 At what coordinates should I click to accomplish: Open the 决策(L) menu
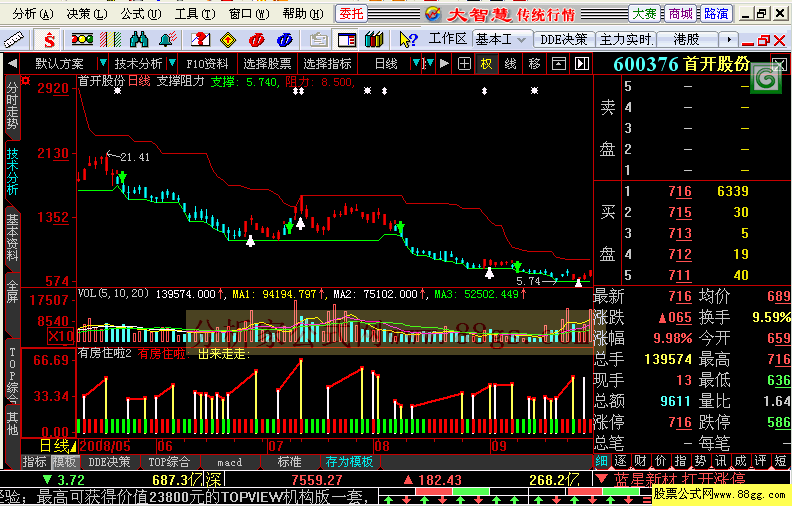pyautogui.click(x=87, y=14)
